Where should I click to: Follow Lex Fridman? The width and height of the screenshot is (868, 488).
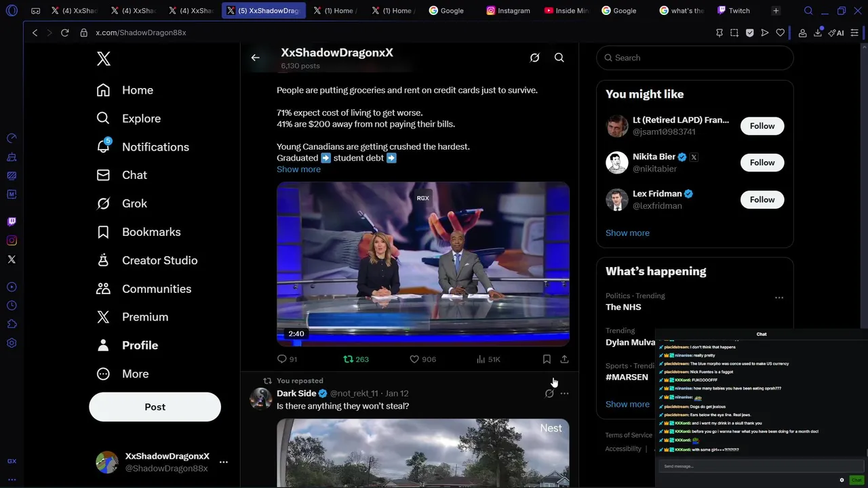762,200
